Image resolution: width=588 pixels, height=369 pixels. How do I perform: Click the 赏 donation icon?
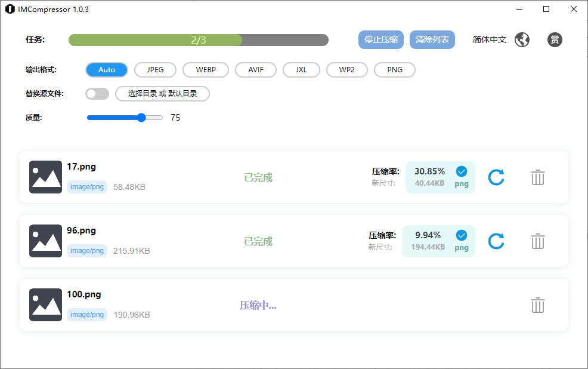(555, 39)
